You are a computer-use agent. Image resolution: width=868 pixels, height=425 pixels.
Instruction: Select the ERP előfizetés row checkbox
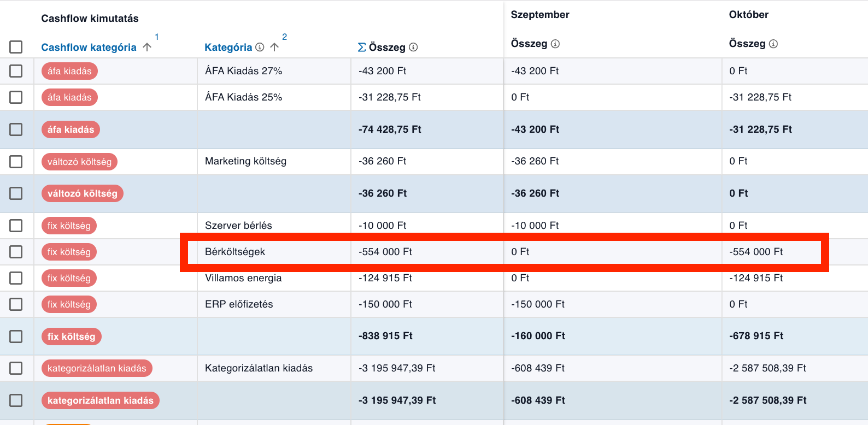(x=16, y=304)
